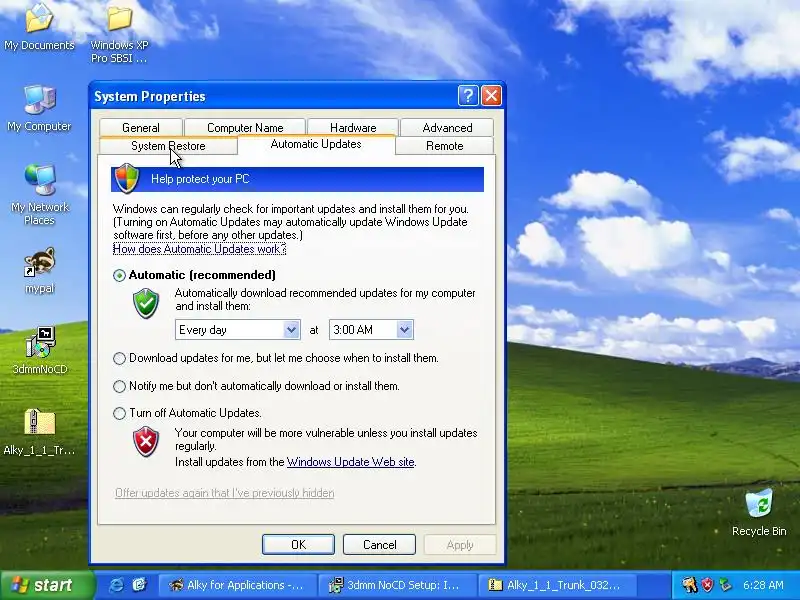The height and width of the screenshot is (600, 800).
Task: Expand the 3:00 AM time dropdown
Action: point(405,330)
